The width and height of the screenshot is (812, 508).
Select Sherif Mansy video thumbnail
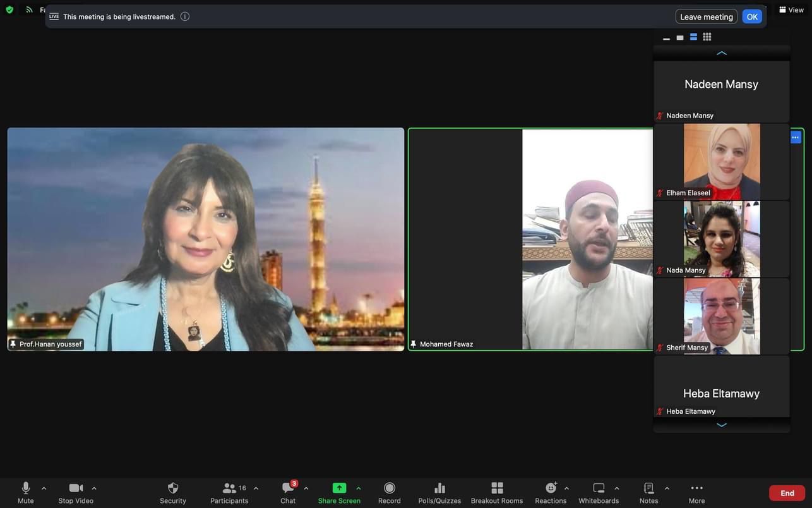(x=722, y=316)
